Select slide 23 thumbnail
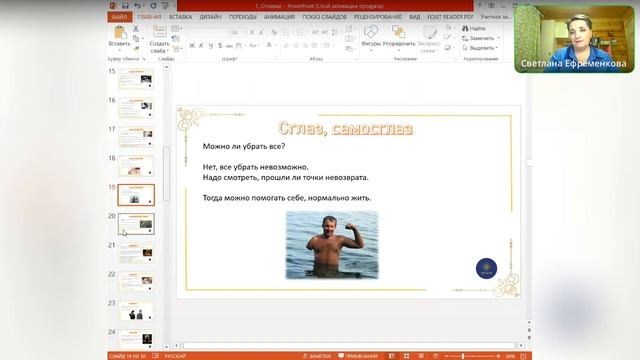This screenshot has width=640, height=360. [x=136, y=311]
